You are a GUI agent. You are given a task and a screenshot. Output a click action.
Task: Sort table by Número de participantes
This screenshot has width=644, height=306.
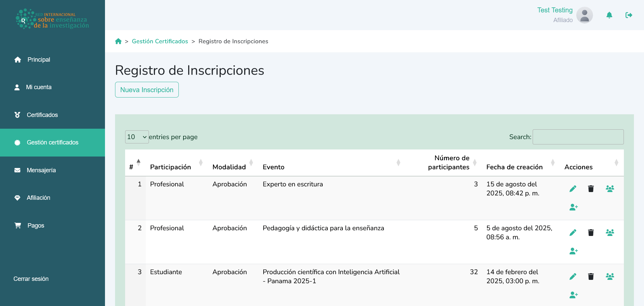click(448, 163)
